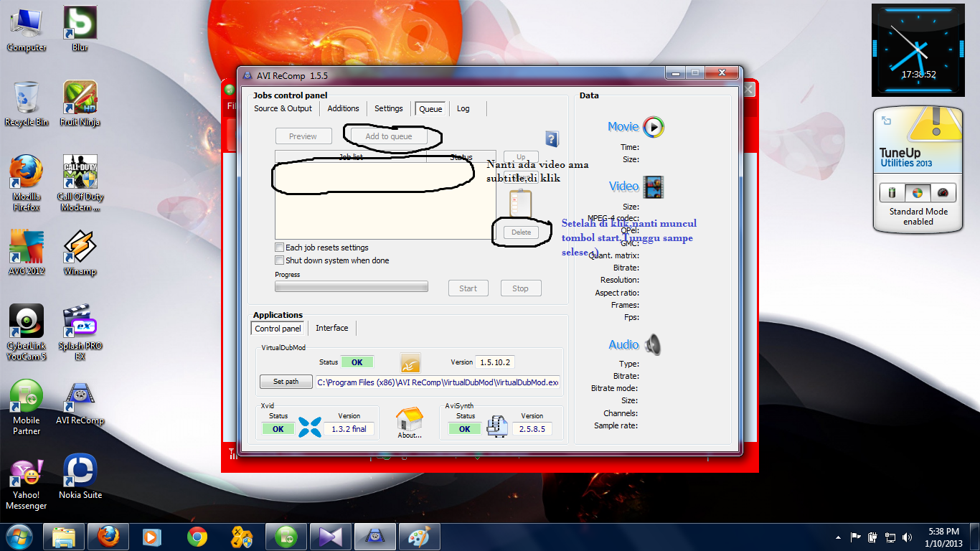Click the job Progress bar
The image size is (980, 551).
point(352,286)
